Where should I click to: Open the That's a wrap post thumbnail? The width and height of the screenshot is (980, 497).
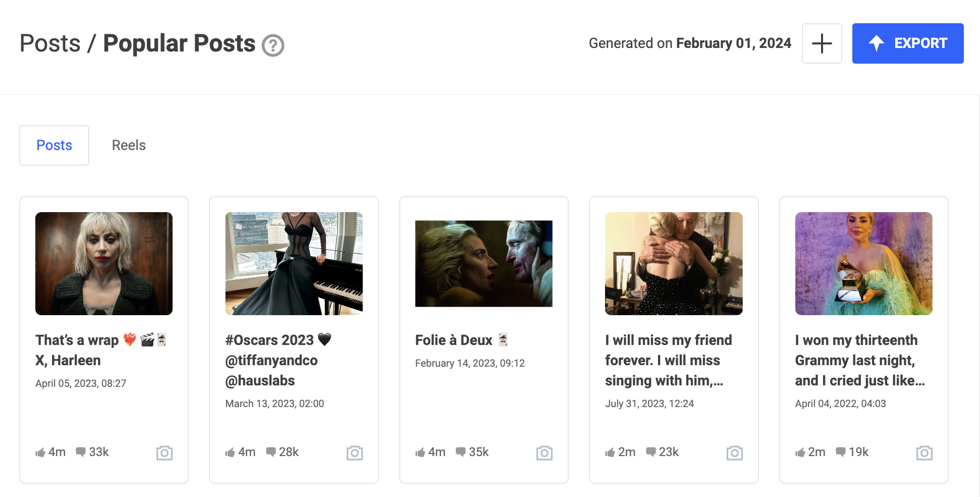104,264
